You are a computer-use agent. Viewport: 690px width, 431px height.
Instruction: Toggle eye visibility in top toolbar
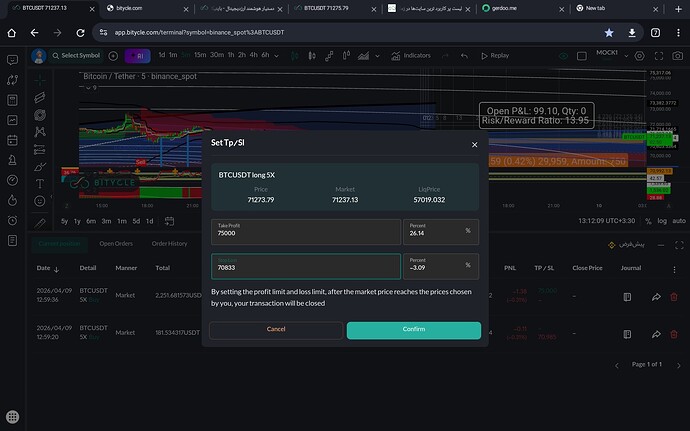point(563,56)
